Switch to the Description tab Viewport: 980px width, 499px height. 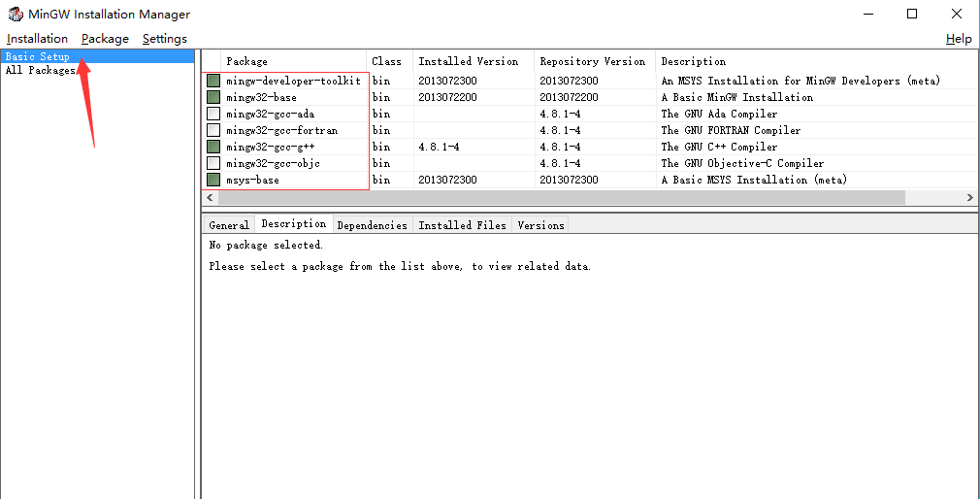coord(294,223)
